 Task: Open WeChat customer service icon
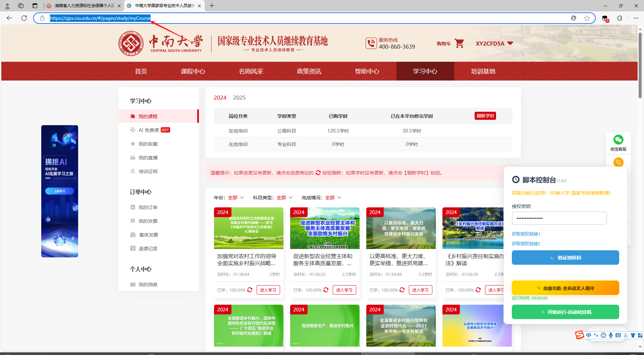(x=618, y=140)
